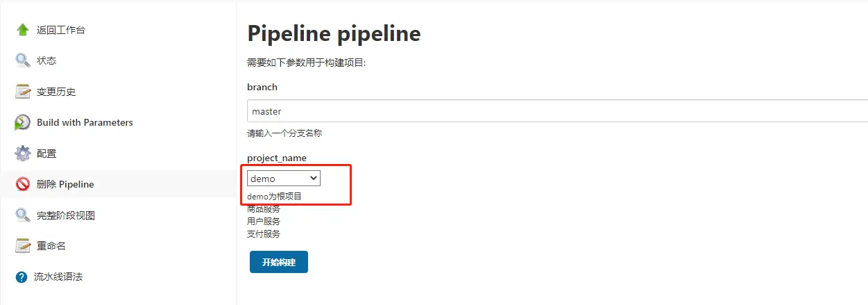
Task: Click the magnifier icon beside 完整阶段视图
Action: [23, 215]
